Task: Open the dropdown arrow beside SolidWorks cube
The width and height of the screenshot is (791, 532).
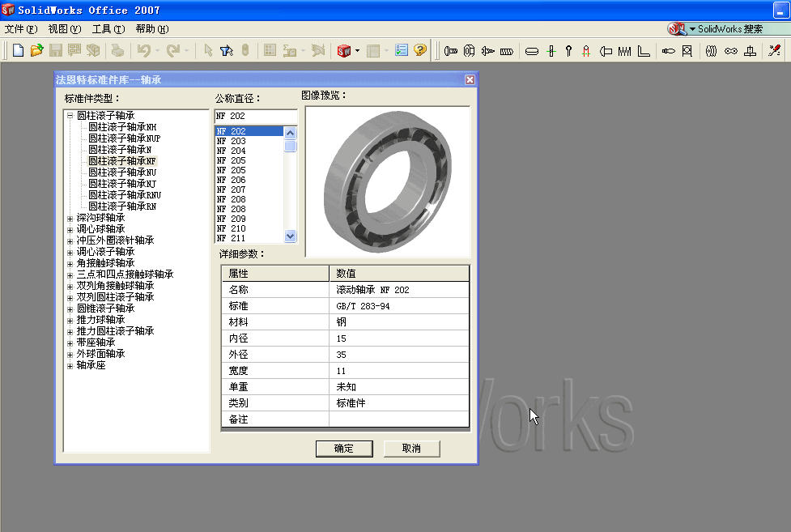Action: point(358,50)
